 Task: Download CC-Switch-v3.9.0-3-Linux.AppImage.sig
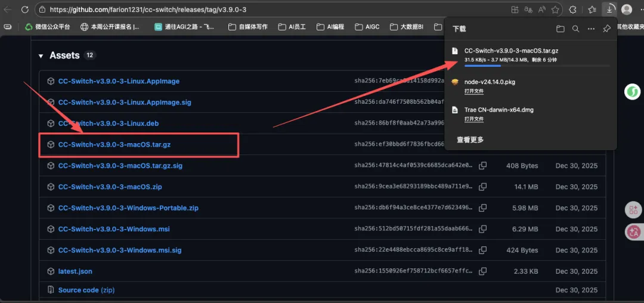pos(125,102)
